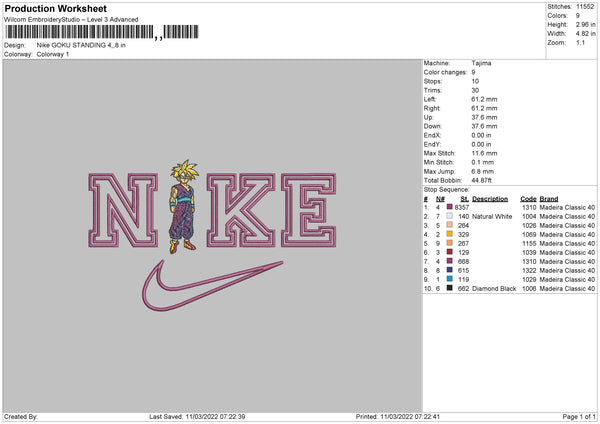Click the Code column header
Screen dimensions: 600x424
tap(528, 199)
